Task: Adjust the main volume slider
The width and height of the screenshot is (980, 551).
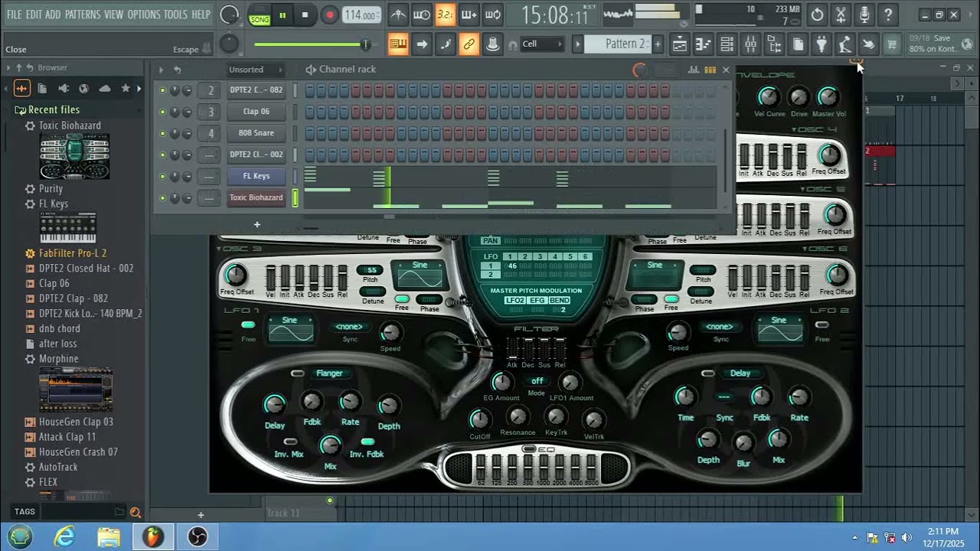Action: click(312, 44)
